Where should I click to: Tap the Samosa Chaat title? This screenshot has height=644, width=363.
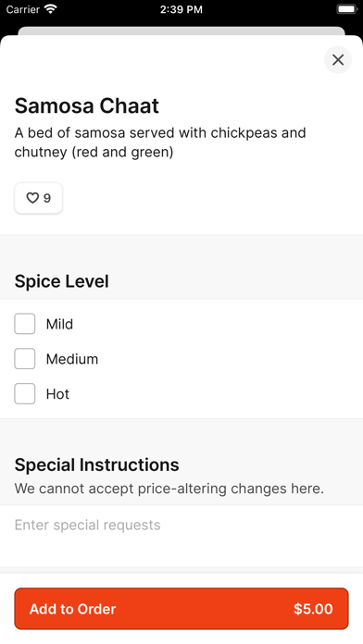point(87,105)
